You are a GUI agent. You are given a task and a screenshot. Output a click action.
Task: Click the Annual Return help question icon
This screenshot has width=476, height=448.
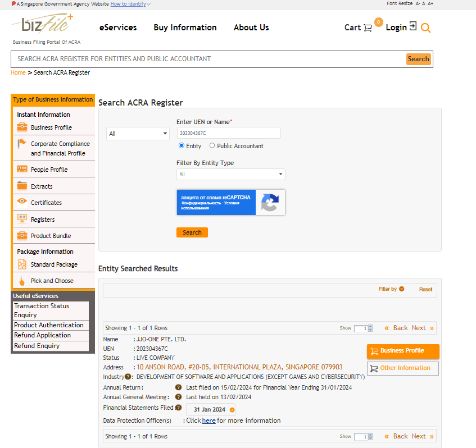[x=178, y=387]
